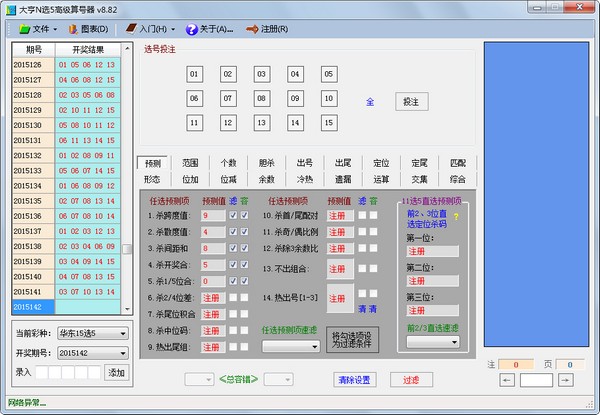
Task: Click the page number field between arrows
Action: coord(536,380)
